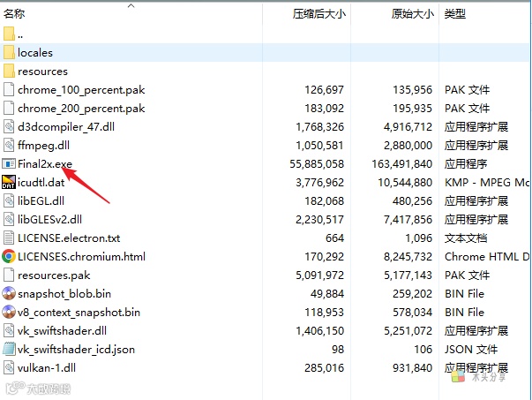Select the libEGL.dll file name
532x400 pixels.
41,201
